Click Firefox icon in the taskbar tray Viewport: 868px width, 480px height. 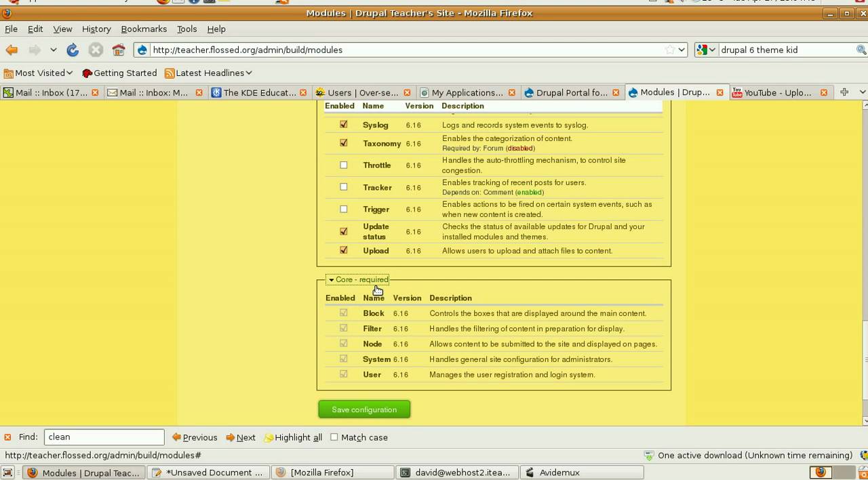[820, 472]
